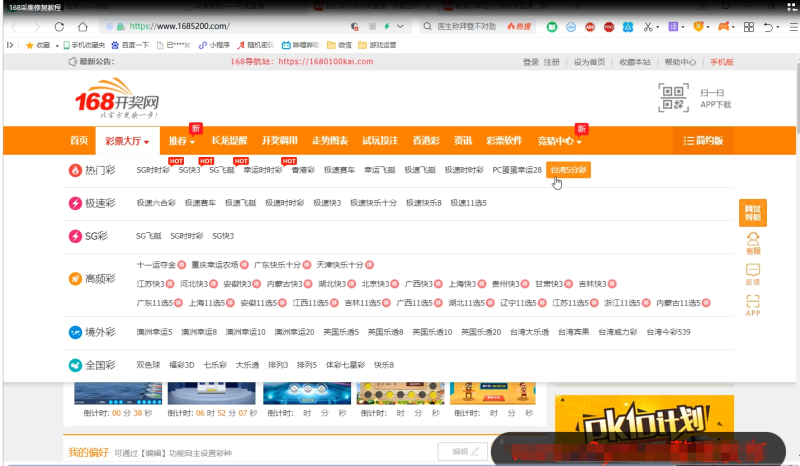
Task: Open the 澳洲幸运5 link
Action: pos(155,332)
